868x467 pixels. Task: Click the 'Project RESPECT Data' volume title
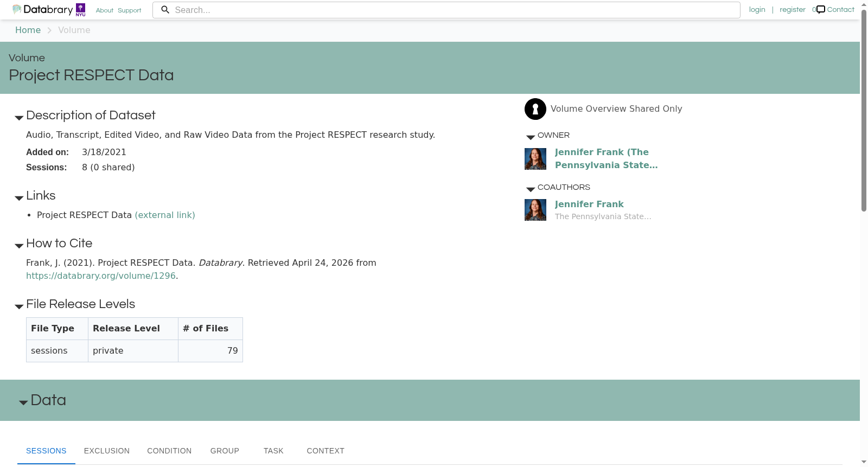[91, 75]
